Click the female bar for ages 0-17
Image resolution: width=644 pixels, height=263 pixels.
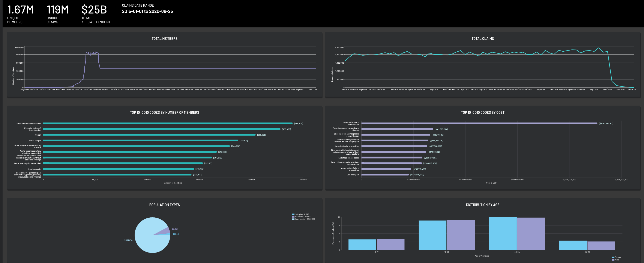point(362,245)
